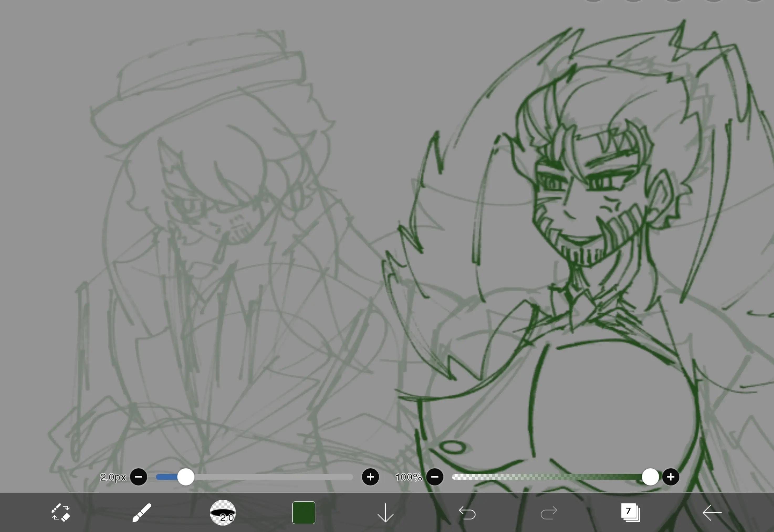Redo the last undone stroke
774x532 pixels.
click(549, 513)
